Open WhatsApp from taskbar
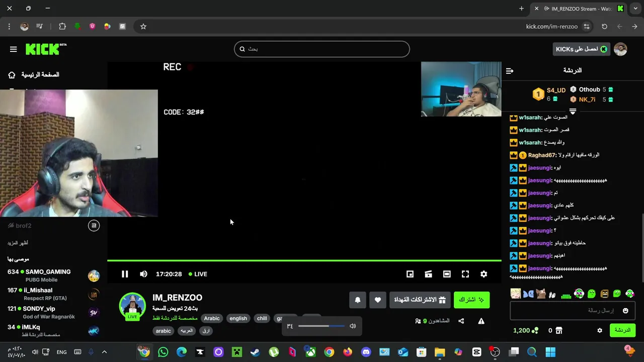This screenshot has width=644, height=362. pos(163,352)
